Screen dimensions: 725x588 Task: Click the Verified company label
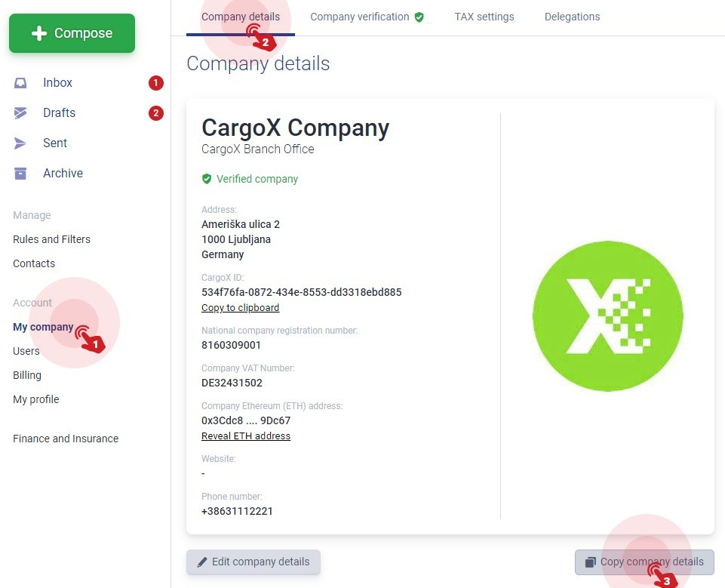[257, 179]
